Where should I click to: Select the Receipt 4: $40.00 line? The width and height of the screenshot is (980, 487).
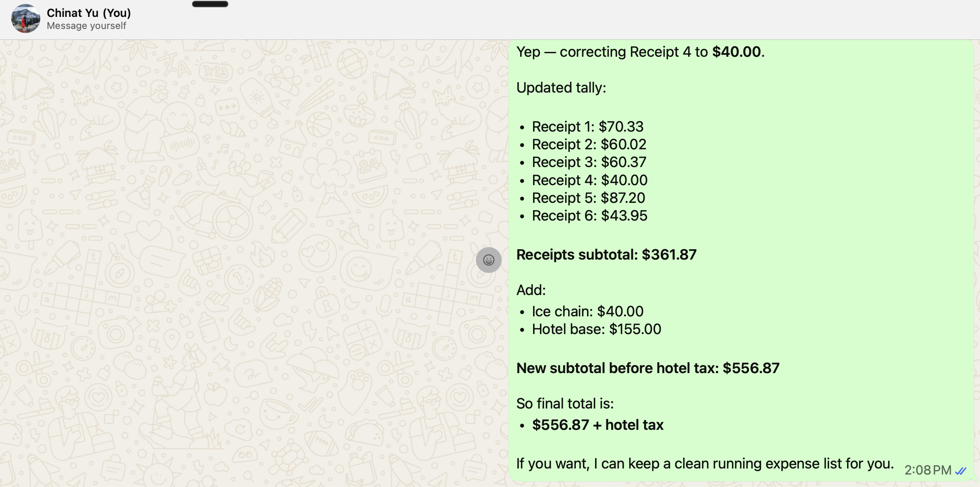(x=589, y=180)
